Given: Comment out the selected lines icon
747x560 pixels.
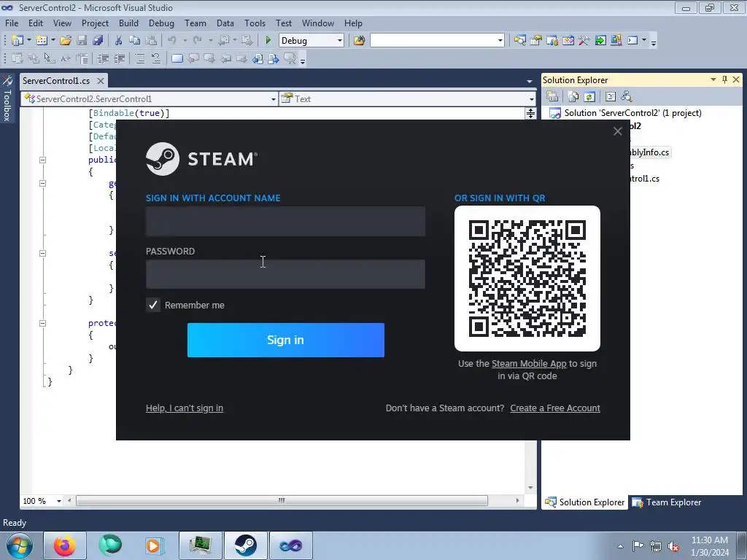Looking at the screenshot, I should tap(139, 58).
